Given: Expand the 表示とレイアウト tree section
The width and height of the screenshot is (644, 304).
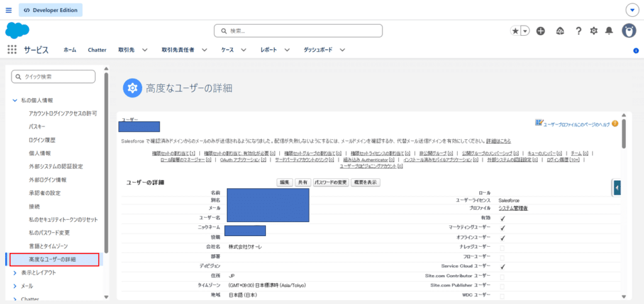Looking at the screenshot, I should pyautogui.click(x=15, y=273).
